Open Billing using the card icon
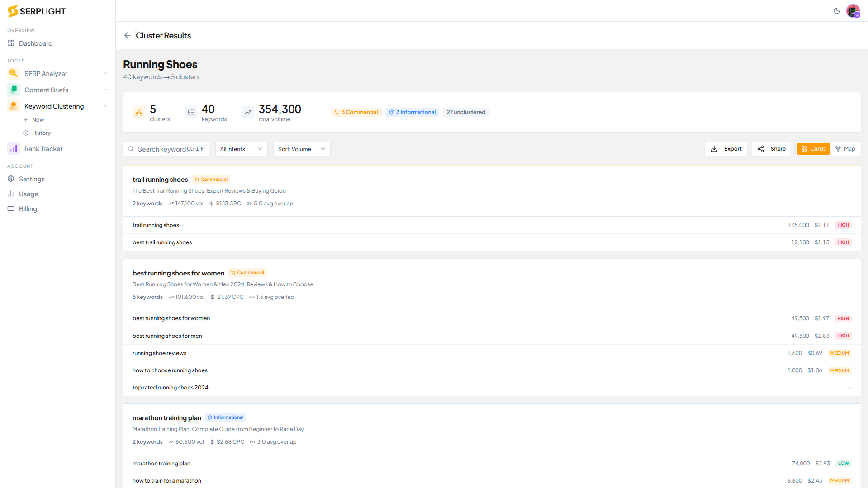Screen dimensions: 868x488 point(11,208)
